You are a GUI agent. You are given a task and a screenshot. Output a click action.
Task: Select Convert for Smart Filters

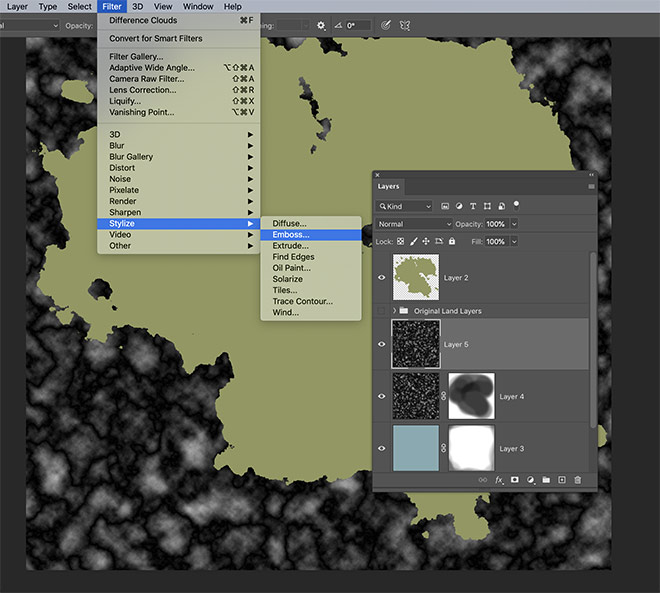tap(155, 38)
